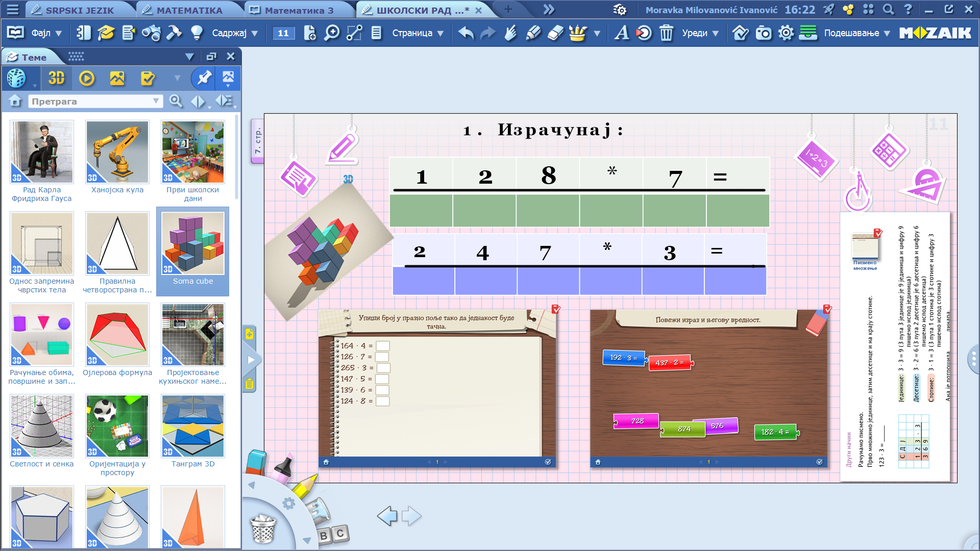Go to home in Теме panel
The width and height of the screenshot is (980, 551).
(16, 101)
